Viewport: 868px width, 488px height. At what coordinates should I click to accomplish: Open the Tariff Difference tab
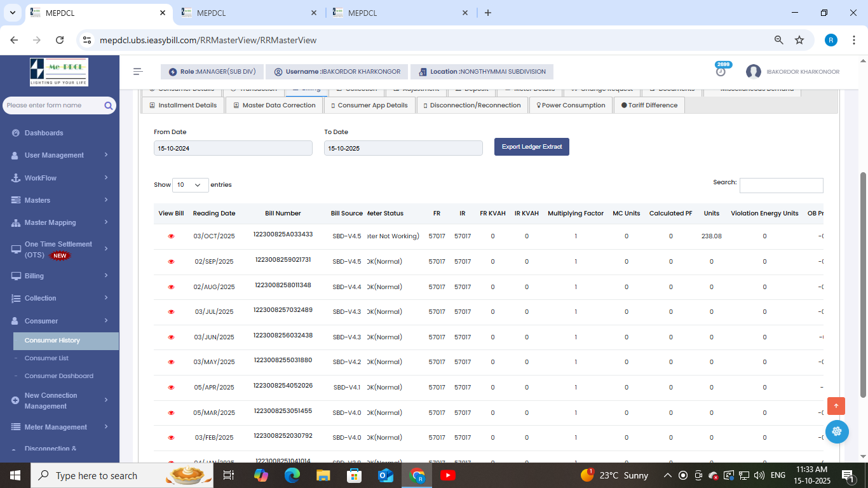(x=649, y=105)
